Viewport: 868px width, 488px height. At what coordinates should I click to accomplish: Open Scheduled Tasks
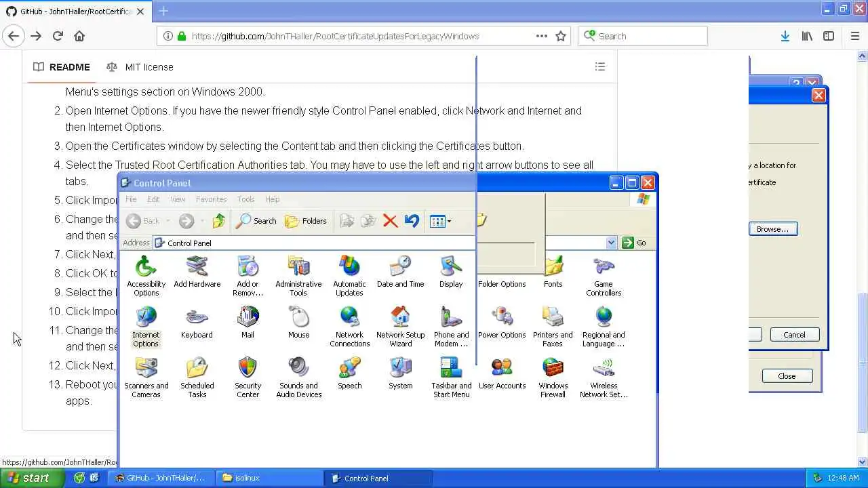click(x=197, y=378)
